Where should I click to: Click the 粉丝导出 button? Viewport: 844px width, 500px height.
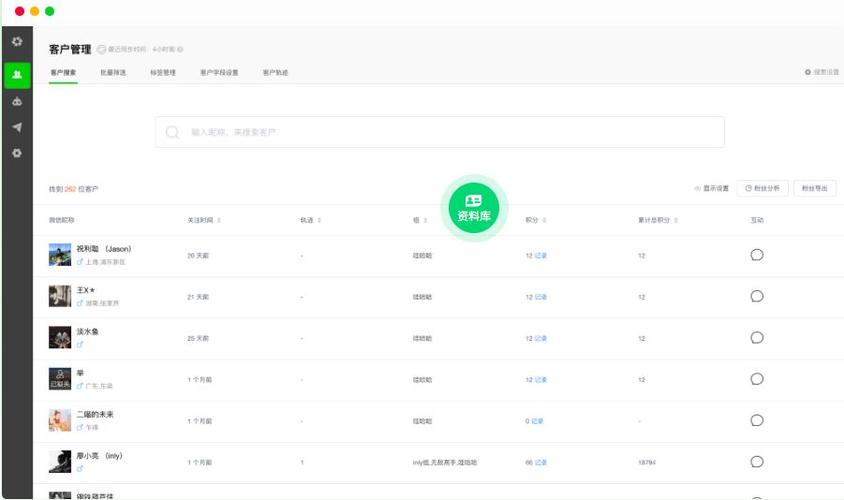815,188
